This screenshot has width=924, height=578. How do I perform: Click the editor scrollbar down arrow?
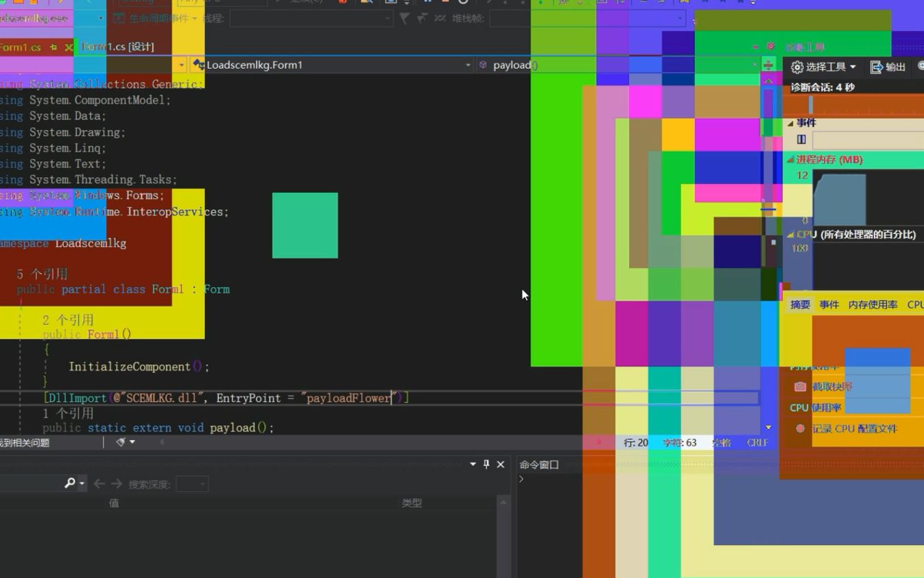click(x=768, y=428)
